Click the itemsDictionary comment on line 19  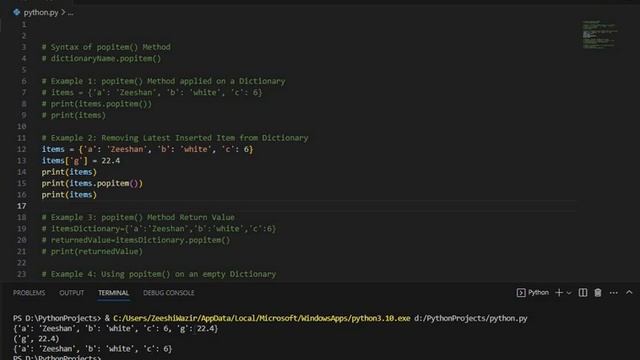(x=159, y=229)
